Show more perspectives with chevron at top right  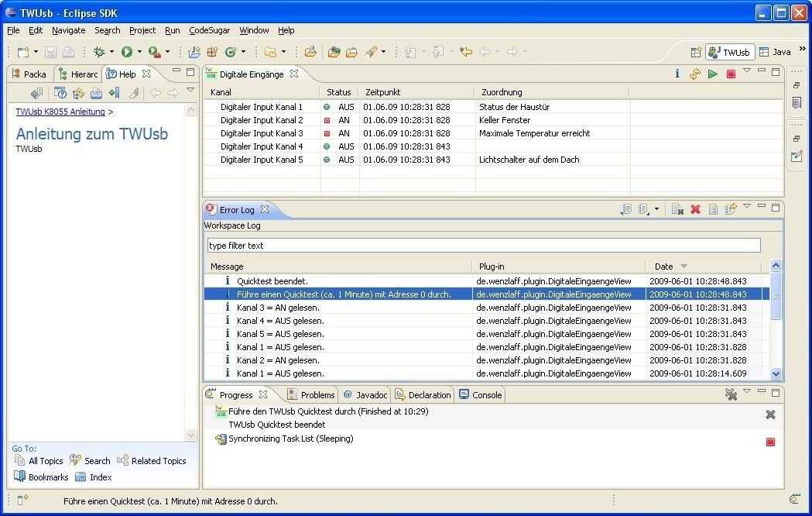(x=802, y=49)
